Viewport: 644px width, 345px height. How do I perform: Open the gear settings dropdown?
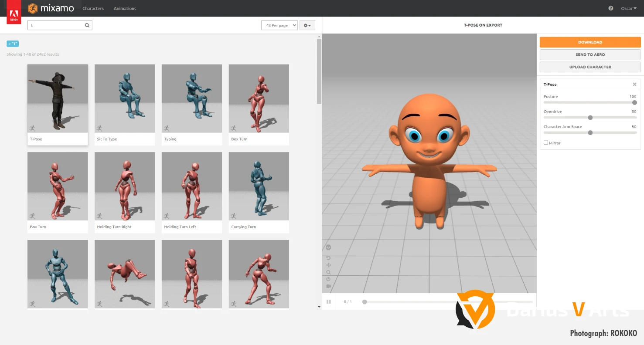pos(307,25)
